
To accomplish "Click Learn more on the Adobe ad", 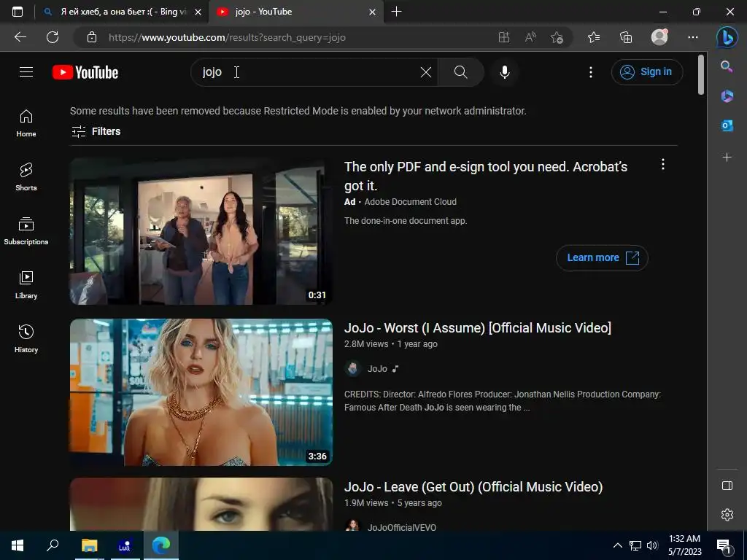I will [x=602, y=257].
